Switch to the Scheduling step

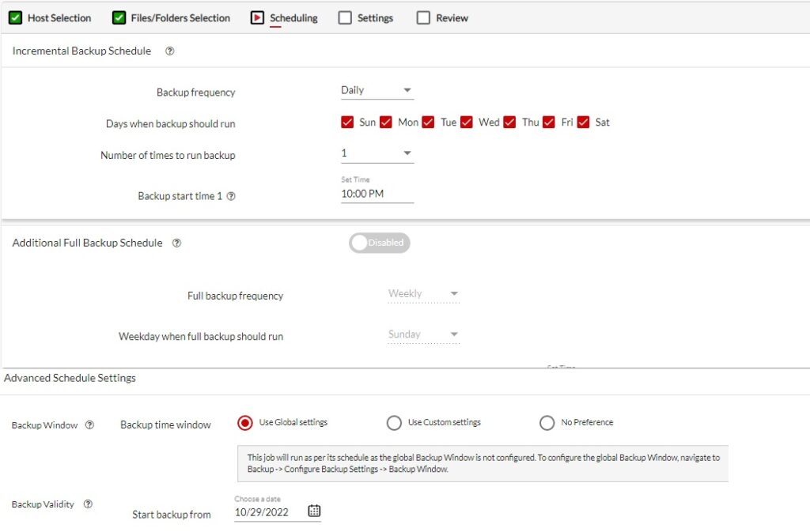click(293, 18)
